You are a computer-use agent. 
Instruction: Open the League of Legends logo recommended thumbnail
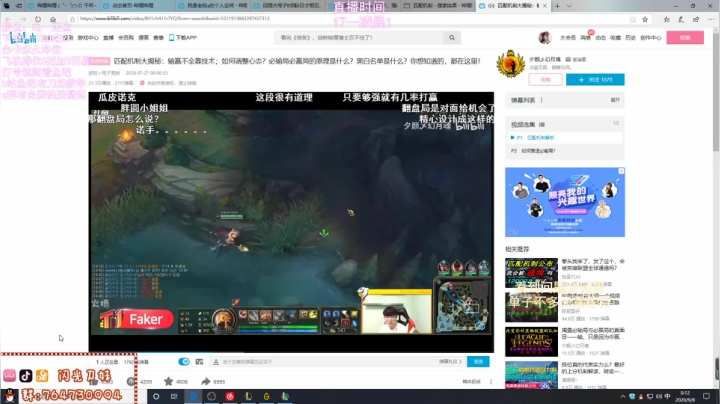click(531, 342)
